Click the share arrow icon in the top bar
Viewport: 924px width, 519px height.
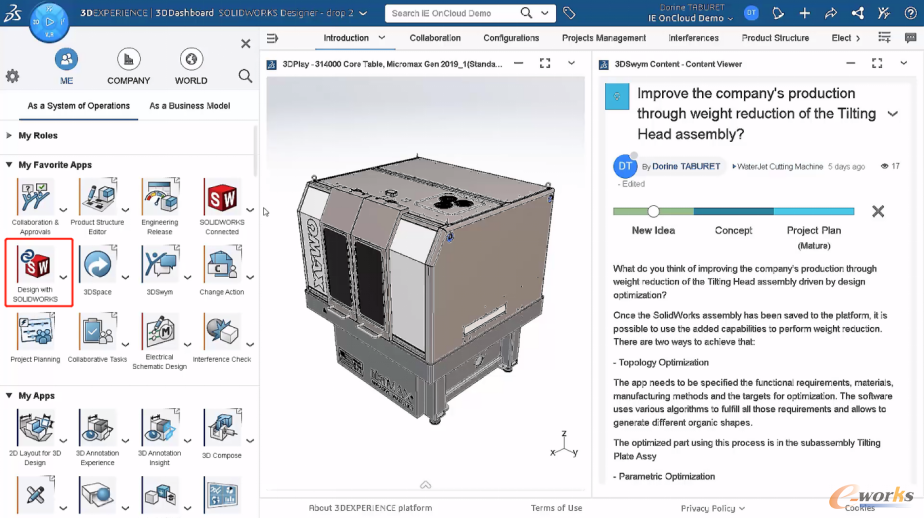pos(831,13)
